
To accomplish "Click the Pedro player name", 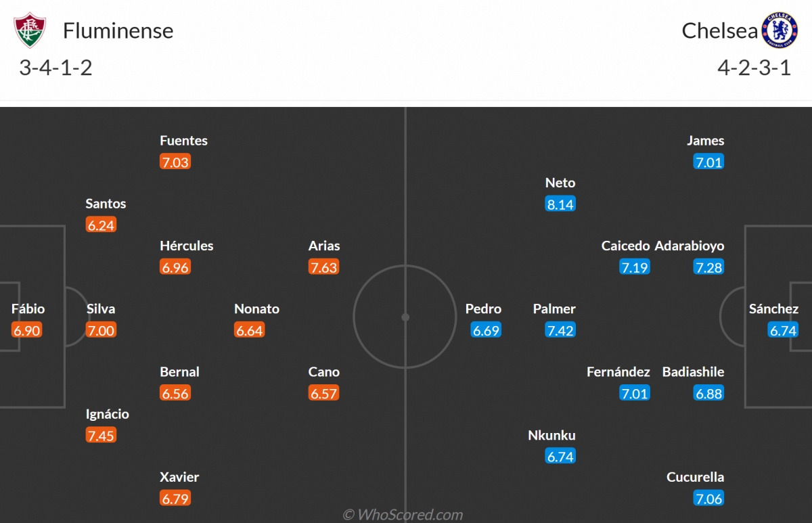I will click(x=483, y=309).
